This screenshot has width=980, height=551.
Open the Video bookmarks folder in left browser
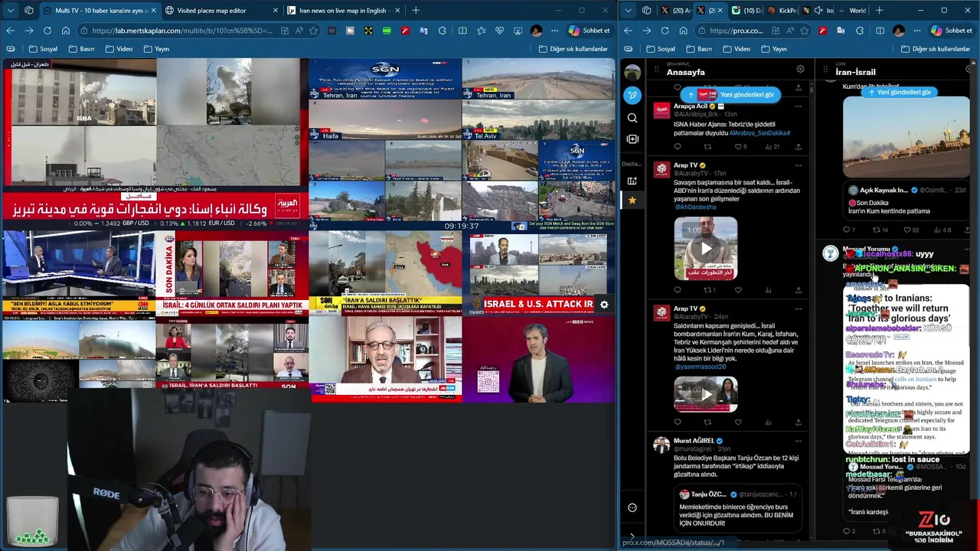(119, 49)
